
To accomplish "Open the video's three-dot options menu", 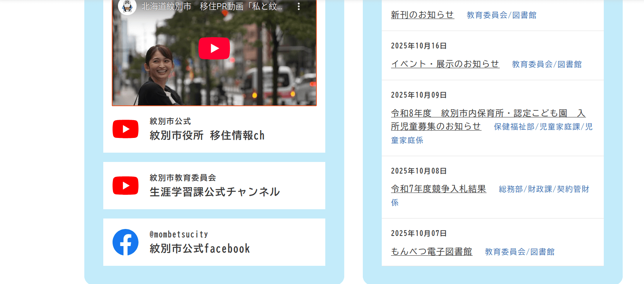I will [x=299, y=7].
